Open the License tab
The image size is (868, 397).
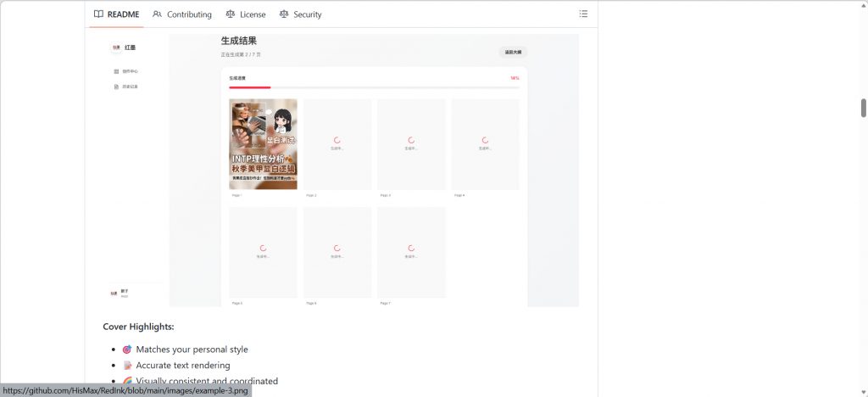click(x=246, y=14)
